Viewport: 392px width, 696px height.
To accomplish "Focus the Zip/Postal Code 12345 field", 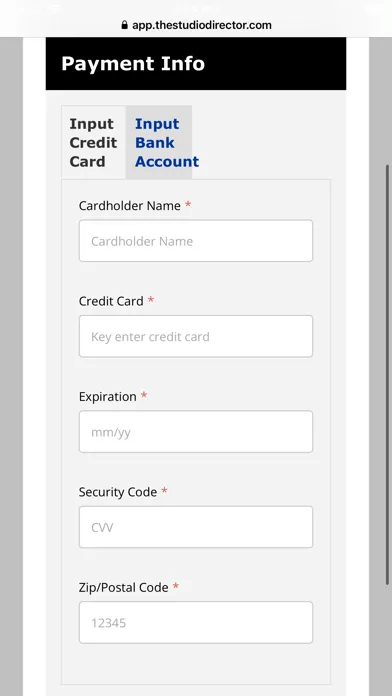I will (x=196, y=622).
